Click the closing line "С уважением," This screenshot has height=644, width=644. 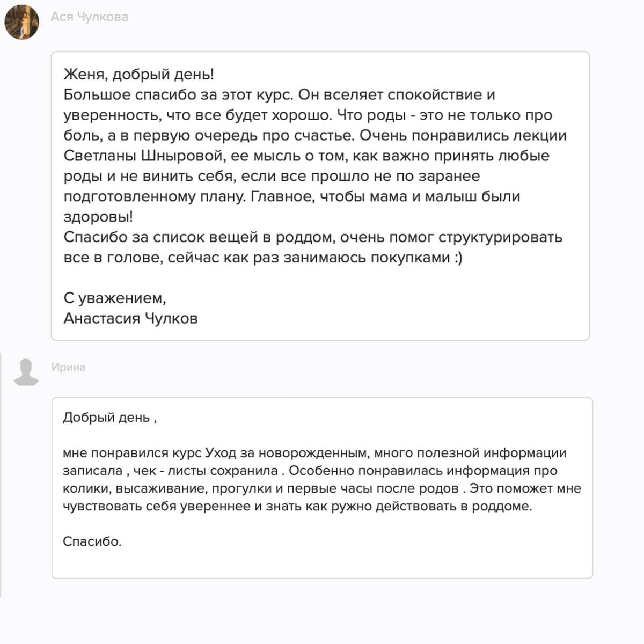click(x=114, y=298)
